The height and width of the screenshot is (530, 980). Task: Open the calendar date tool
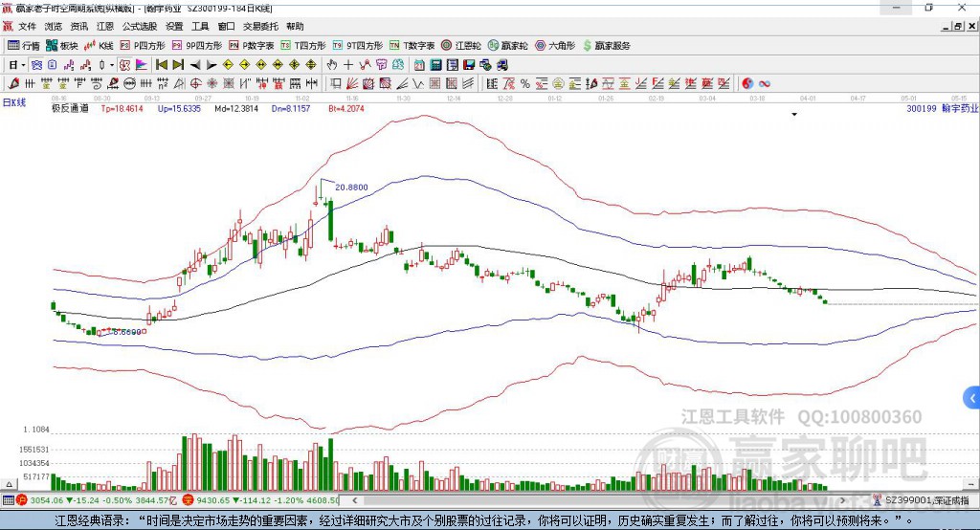(x=419, y=65)
